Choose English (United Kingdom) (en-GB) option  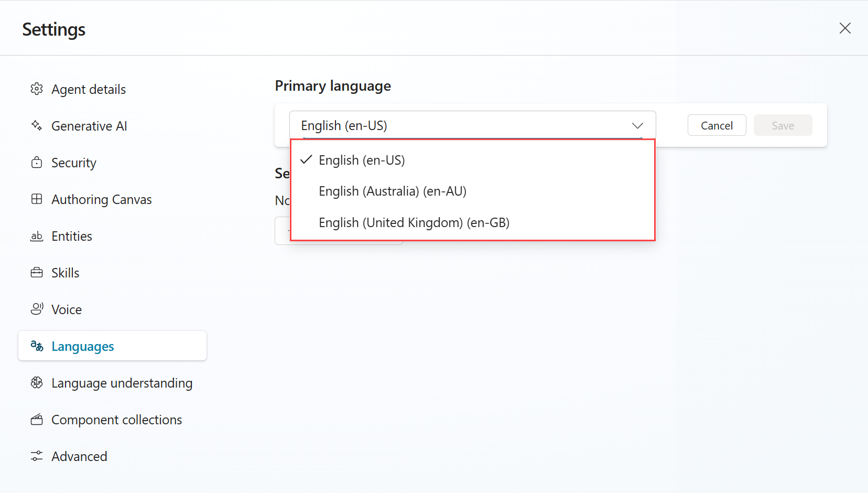pyautogui.click(x=473, y=223)
